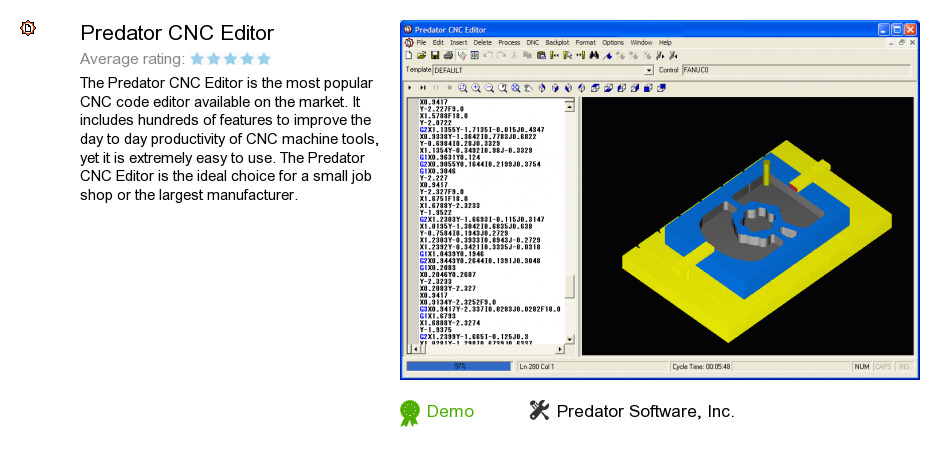
Task: Click the Zoom Window magnifier icon
Action: [x=463, y=88]
